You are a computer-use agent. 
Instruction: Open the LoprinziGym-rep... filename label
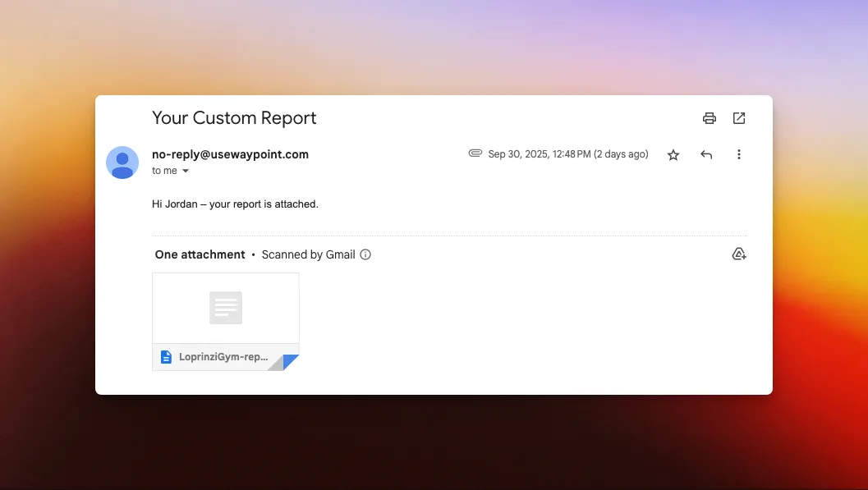(223, 357)
